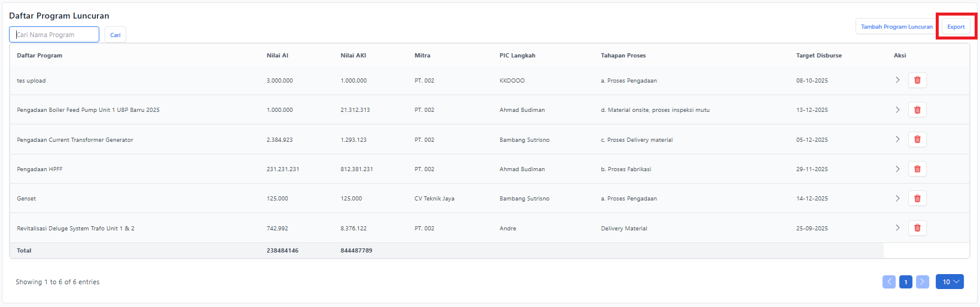Expand details for 'tes upload' row
This screenshot has width=980, height=307.
coord(897,80)
